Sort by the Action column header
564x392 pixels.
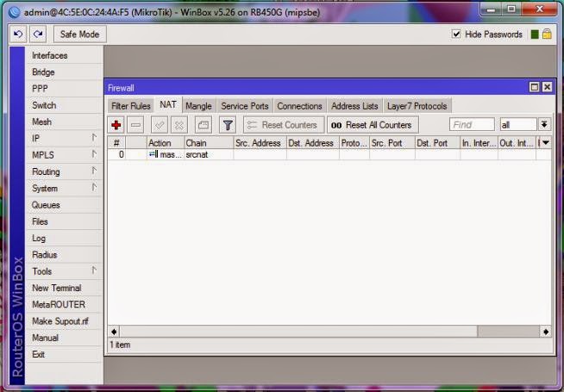[166, 143]
